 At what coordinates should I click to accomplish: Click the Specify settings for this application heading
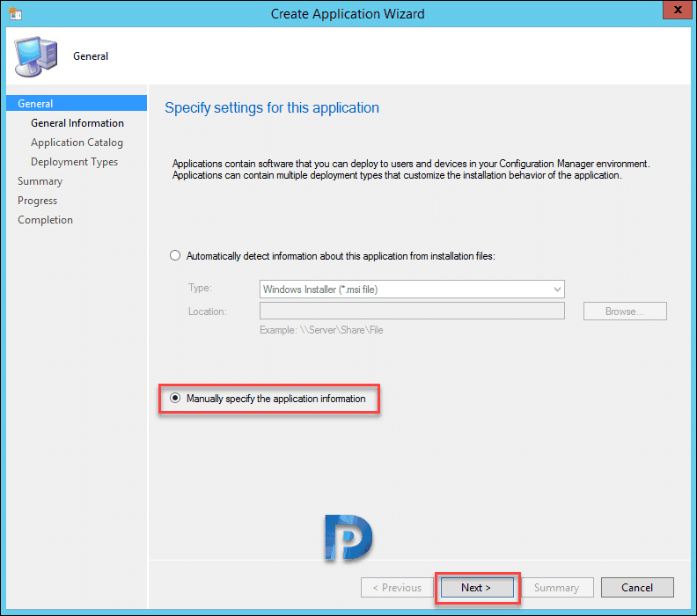272,108
